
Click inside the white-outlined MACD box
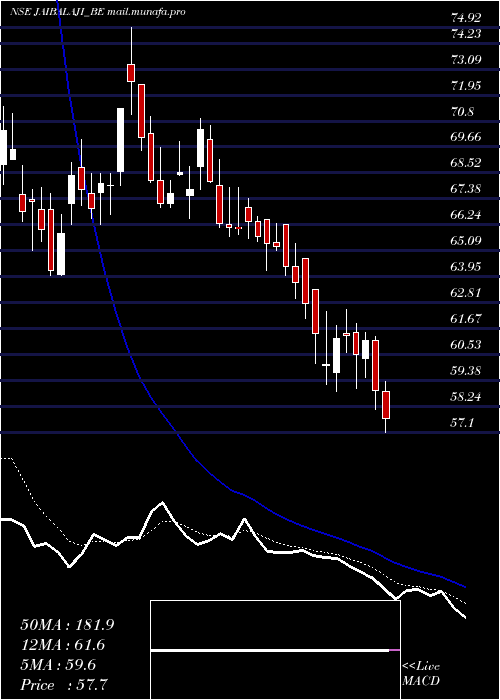[x=275, y=650]
